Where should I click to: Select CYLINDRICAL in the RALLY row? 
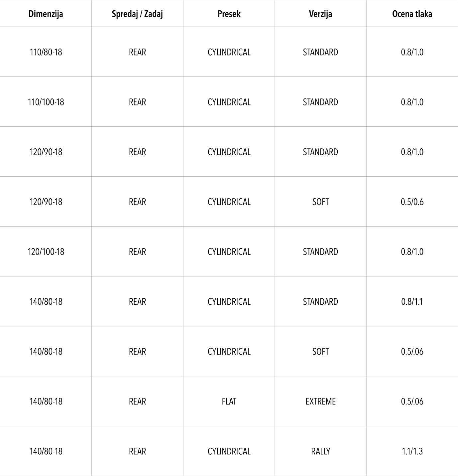pyautogui.click(x=229, y=451)
